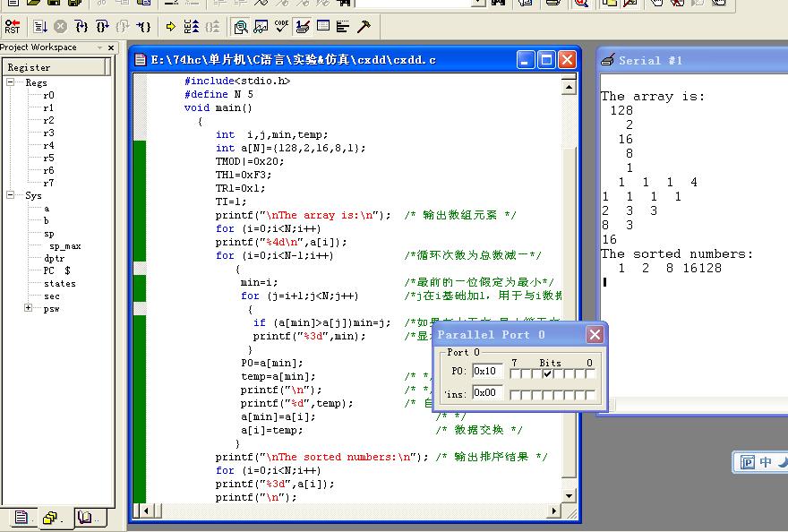Click the P0 value field 0x10
The height and width of the screenshot is (532, 788).
pyautogui.click(x=487, y=371)
